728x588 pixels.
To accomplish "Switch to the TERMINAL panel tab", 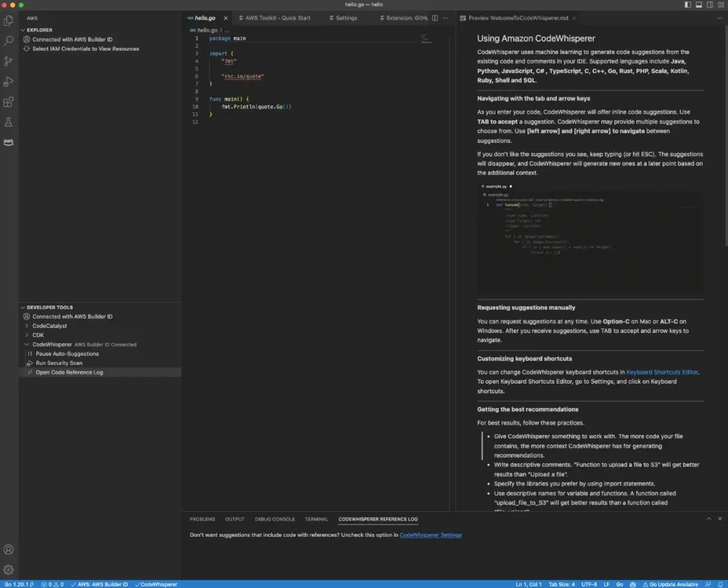I will [316, 519].
